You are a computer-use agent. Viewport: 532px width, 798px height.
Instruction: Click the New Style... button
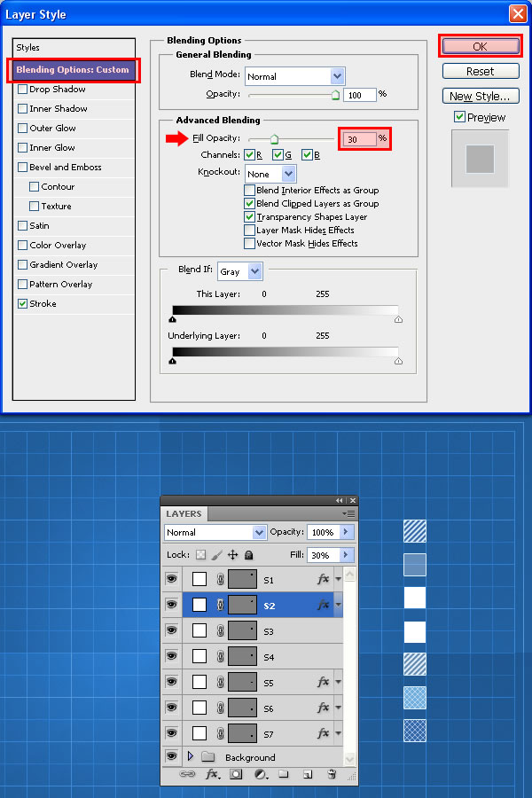click(481, 96)
